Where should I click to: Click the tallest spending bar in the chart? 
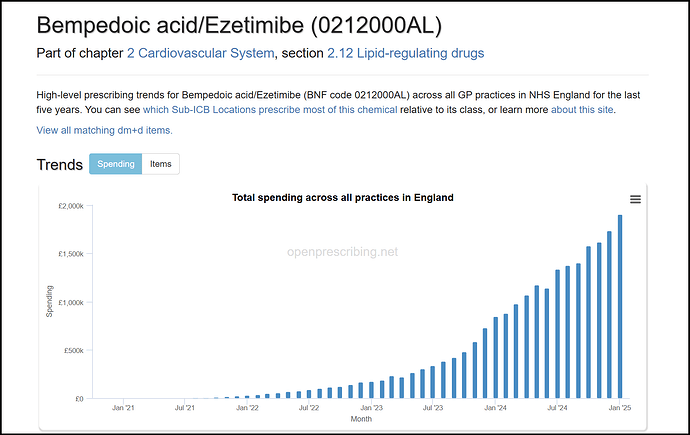point(620,306)
